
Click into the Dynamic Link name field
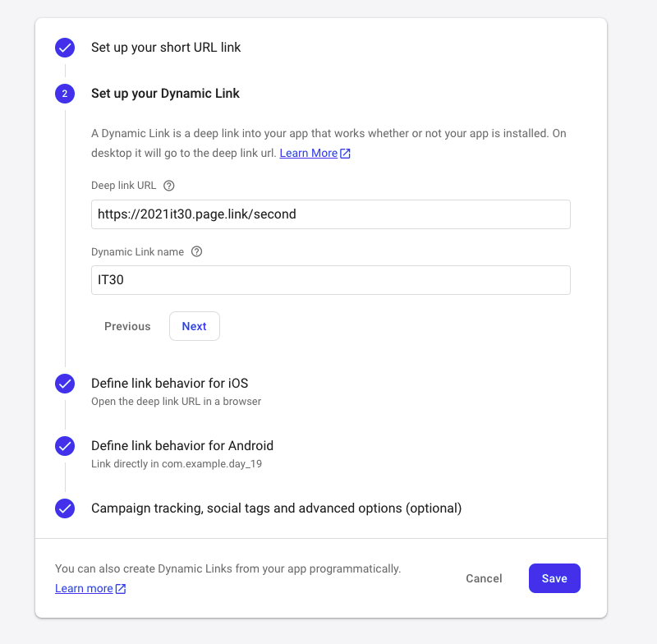(330, 280)
